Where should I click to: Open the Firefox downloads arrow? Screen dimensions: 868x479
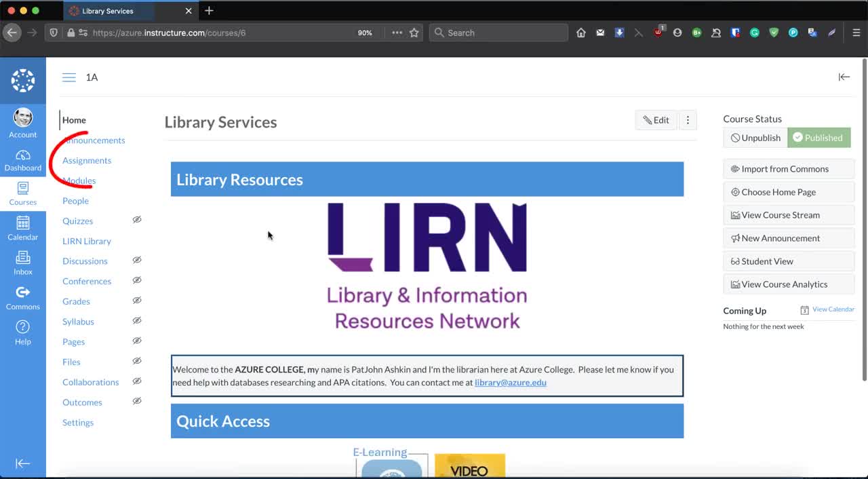click(619, 33)
